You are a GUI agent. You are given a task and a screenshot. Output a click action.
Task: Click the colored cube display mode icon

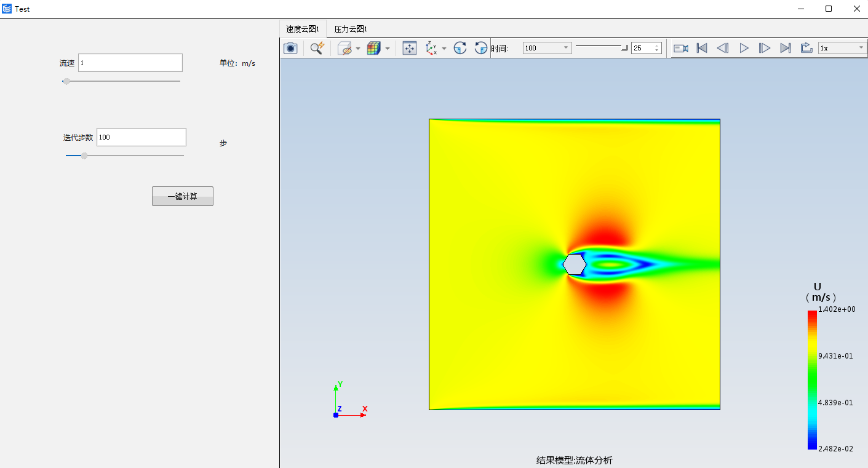(374, 48)
